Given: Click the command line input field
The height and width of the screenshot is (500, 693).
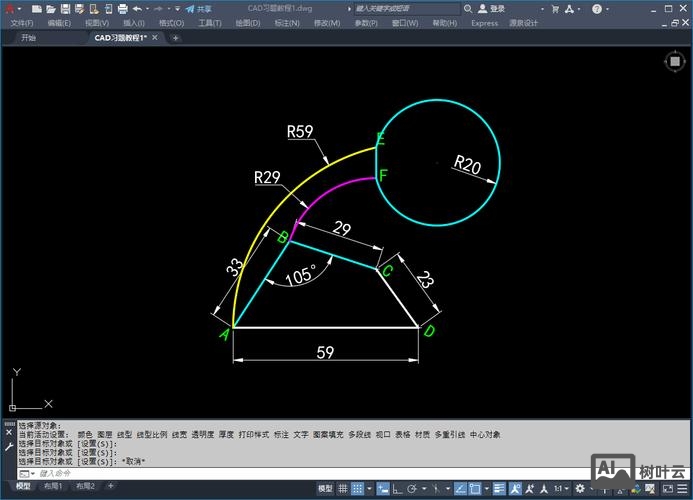Looking at the screenshot, I should (x=200, y=473).
